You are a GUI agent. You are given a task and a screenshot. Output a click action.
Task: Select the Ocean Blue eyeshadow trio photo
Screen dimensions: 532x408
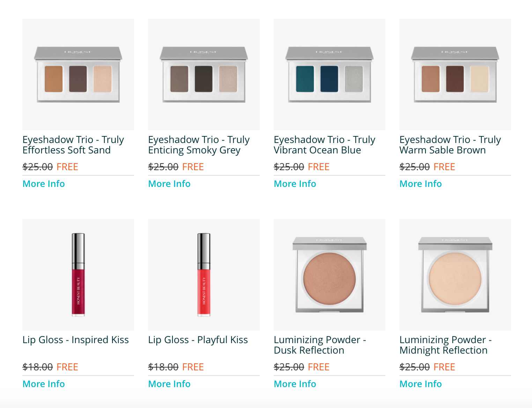click(x=330, y=75)
